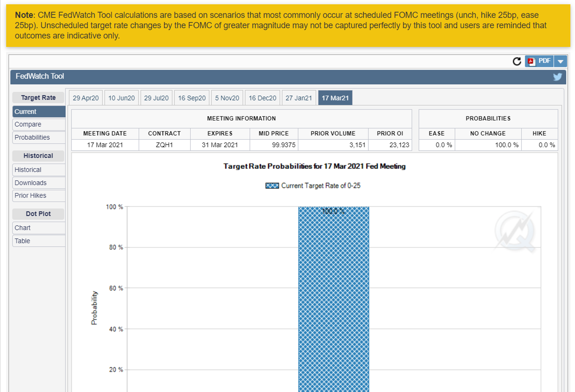Open the Downloads page

[x=39, y=183]
